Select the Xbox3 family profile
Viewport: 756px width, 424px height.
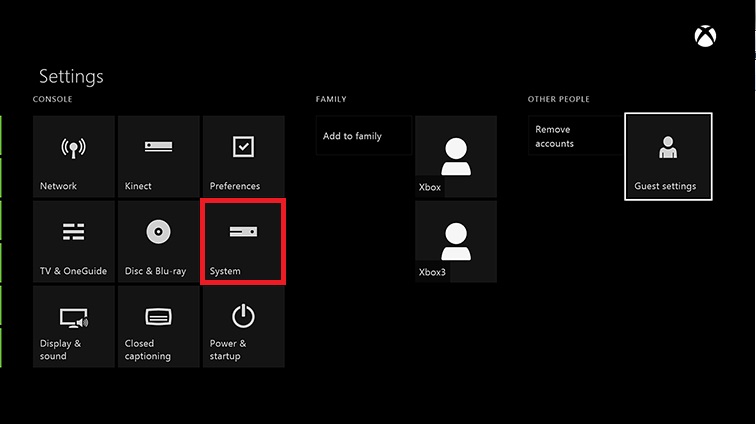tap(456, 242)
